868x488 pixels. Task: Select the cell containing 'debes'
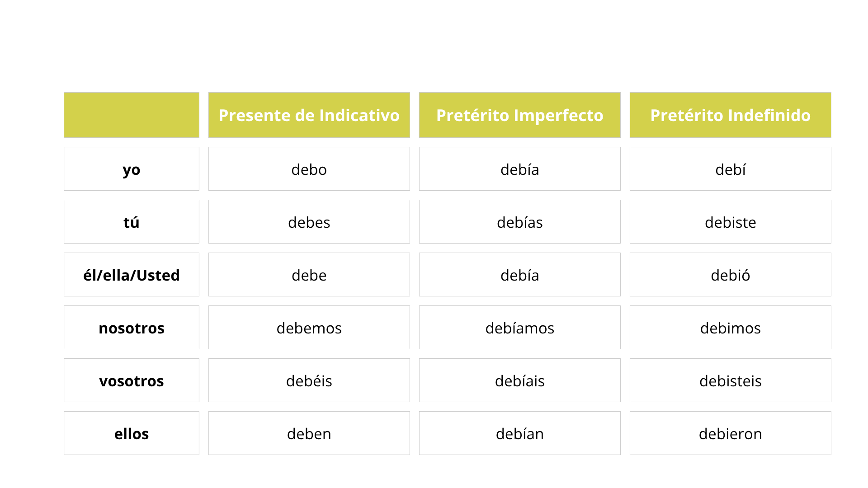coord(309,222)
